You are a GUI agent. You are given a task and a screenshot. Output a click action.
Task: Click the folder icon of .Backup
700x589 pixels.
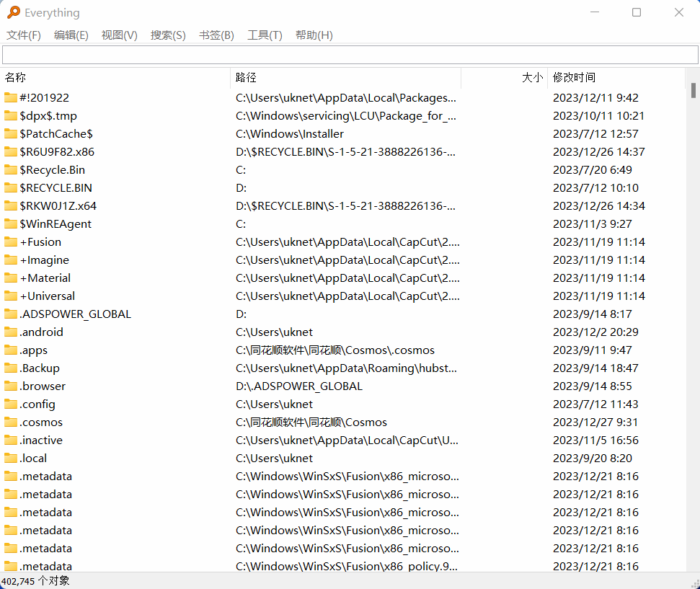coord(11,368)
